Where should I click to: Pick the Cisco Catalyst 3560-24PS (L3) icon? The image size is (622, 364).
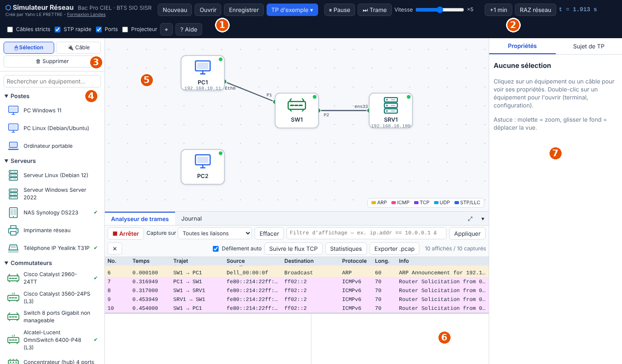[13, 297]
